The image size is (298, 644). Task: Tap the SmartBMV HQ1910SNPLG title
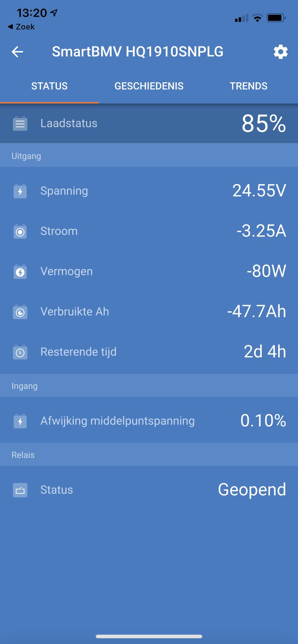(x=137, y=52)
